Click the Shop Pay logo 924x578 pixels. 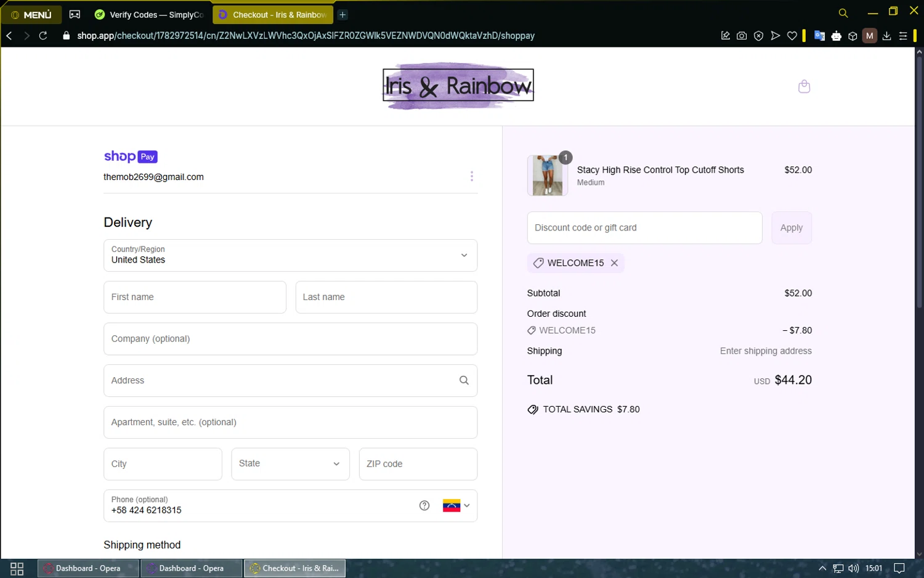coord(131,157)
